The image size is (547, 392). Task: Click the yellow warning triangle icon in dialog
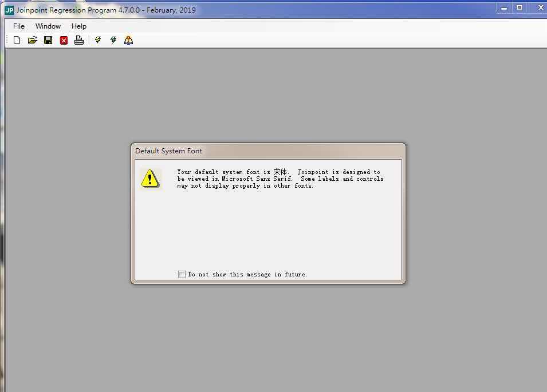[150, 179]
